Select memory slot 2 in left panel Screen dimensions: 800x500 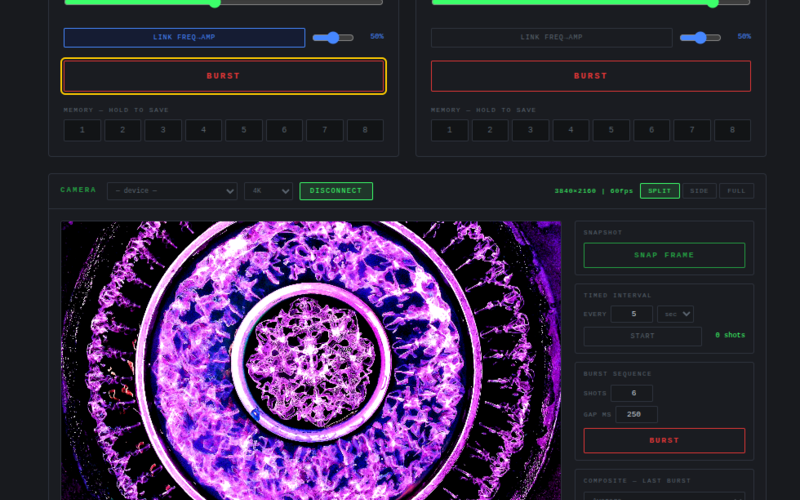click(122, 130)
